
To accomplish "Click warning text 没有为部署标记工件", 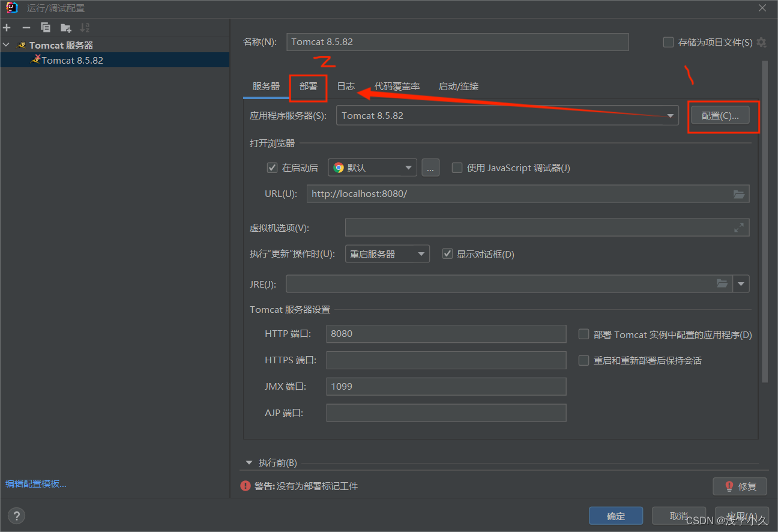I will (x=317, y=486).
